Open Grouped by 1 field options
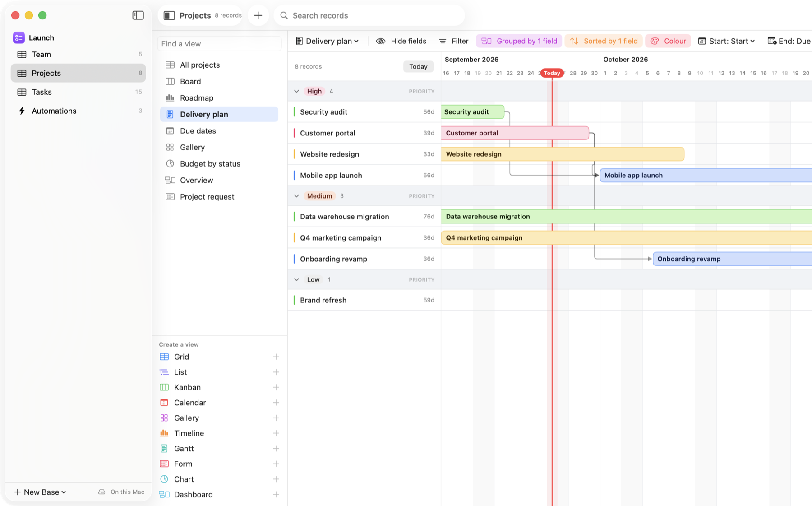 [519, 41]
